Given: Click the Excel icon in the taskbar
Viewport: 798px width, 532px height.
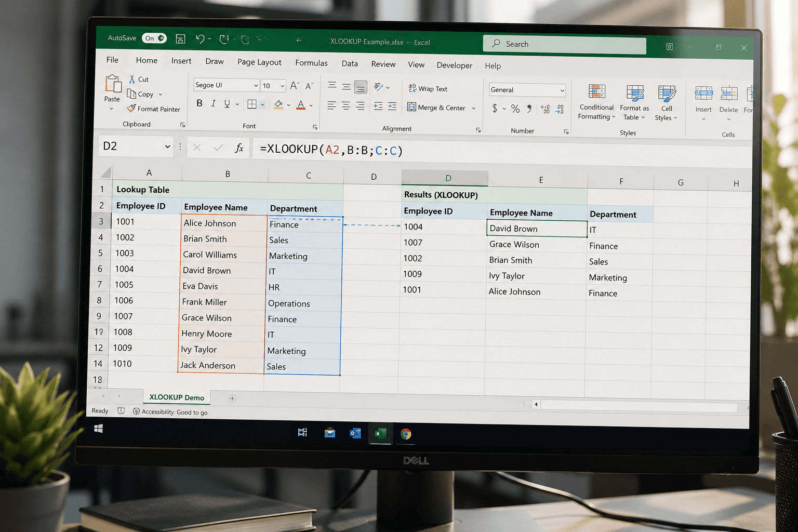Looking at the screenshot, I should click(x=381, y=433).
